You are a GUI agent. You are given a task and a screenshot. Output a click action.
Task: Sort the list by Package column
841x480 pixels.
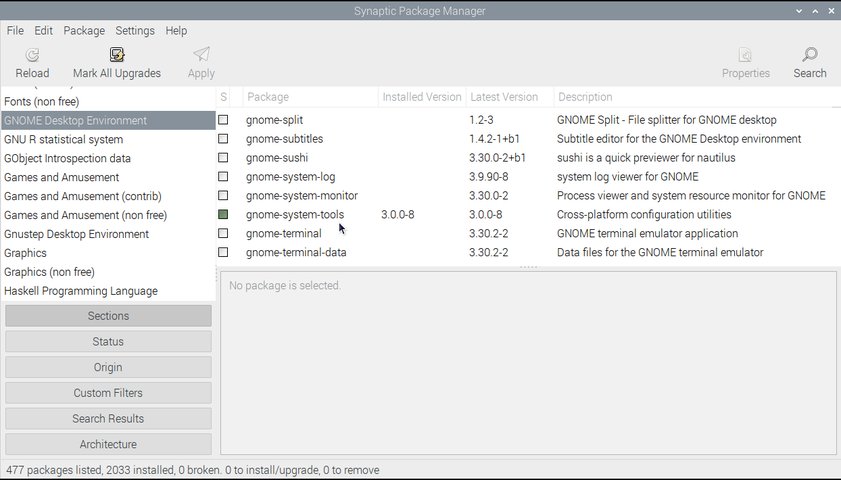[311, 97]
